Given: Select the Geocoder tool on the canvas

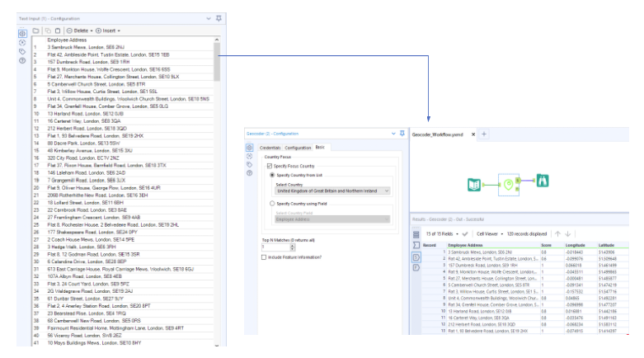Looking at the screenshot, I should (x=509, y=185).
